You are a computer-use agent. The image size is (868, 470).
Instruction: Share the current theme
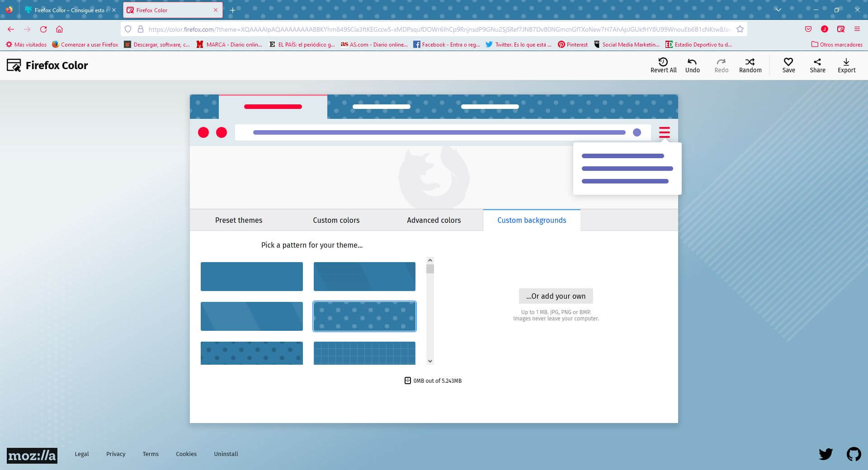coord(817,66)
